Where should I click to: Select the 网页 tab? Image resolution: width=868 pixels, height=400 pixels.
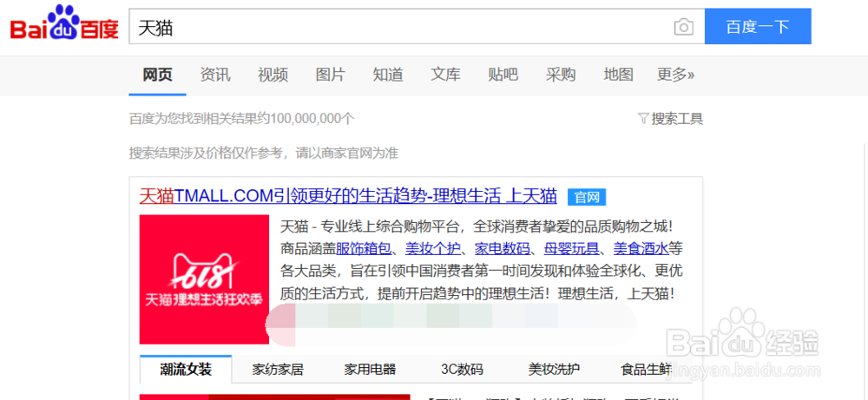click(157, 75)
